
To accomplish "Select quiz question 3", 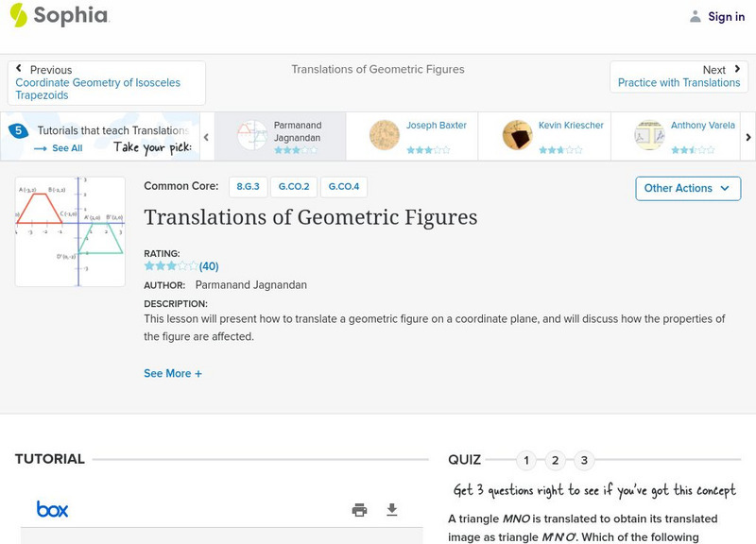I will pos(584,461).
